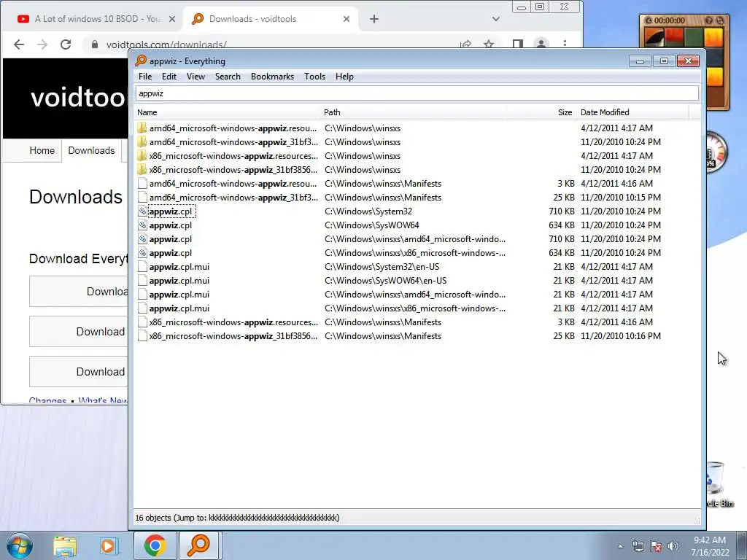
Task: Open the Windows Start menu
Action: [x=19, y=545]
